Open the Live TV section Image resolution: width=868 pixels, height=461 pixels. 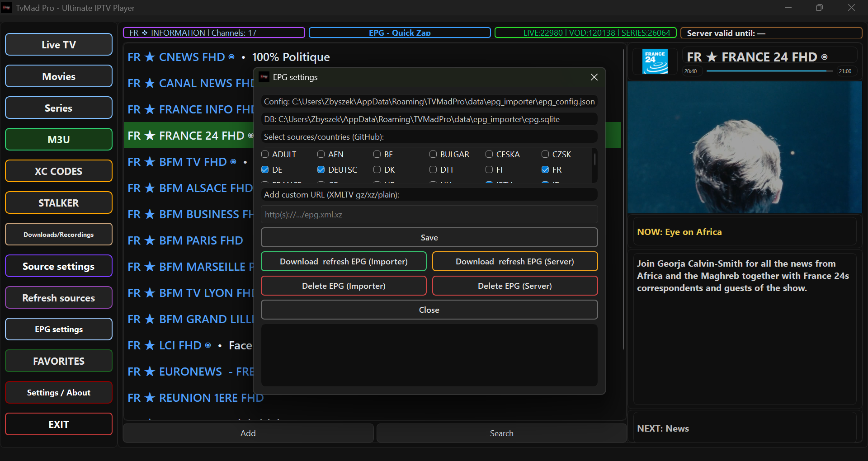click(59, 44)
